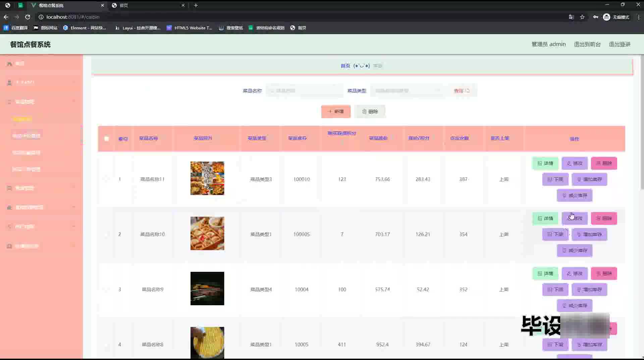The width and height of the screenshot is (644, 360).
Task: Open 详情 for 菜品名称9
Action: [x=545, y=273]
